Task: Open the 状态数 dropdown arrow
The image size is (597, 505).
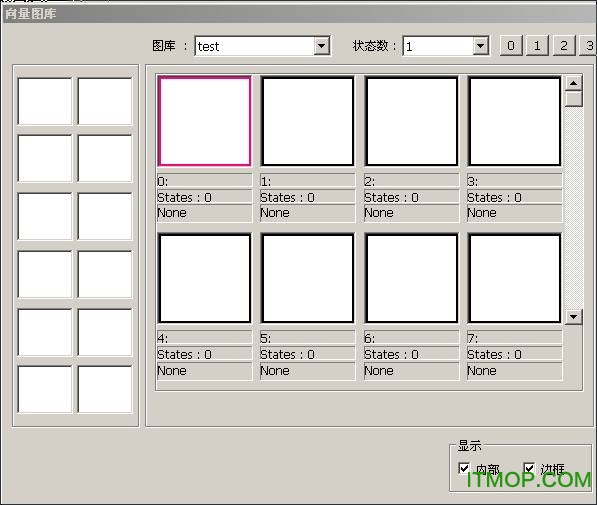Action: pyautogui.click(x=481, y=46)
